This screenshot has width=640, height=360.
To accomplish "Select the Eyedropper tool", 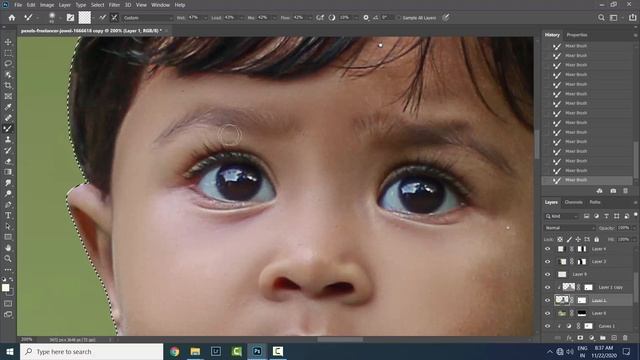I will coord(8,107).
